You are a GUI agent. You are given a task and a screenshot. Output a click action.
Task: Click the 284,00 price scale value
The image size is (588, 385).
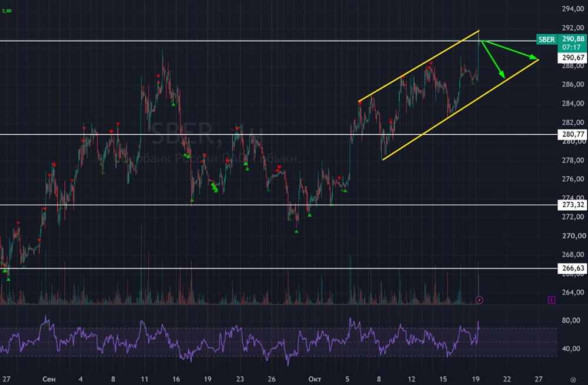[x=573, y=103]
